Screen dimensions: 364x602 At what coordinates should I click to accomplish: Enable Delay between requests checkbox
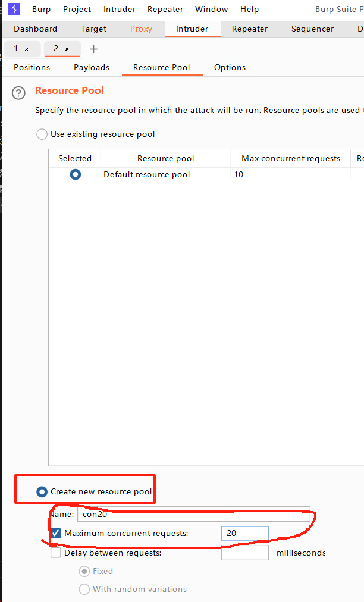pos(55,553)
